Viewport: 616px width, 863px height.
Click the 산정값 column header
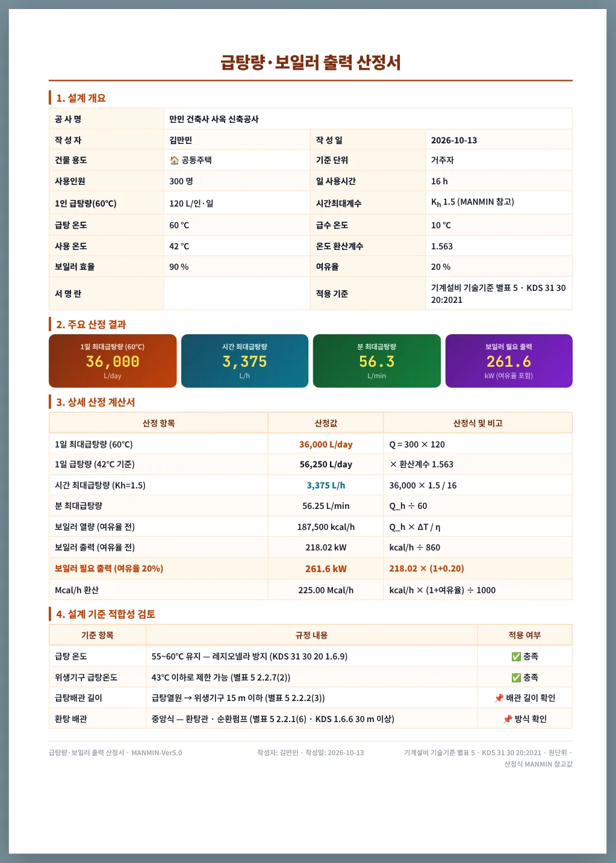[326, 423]
